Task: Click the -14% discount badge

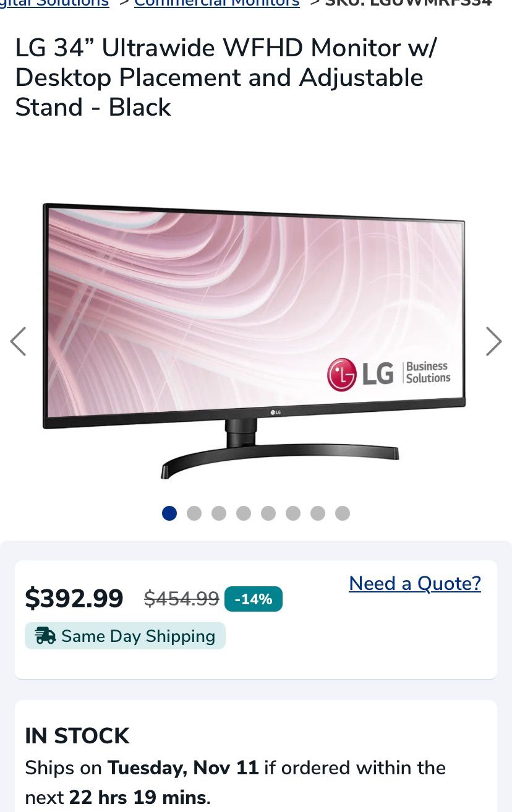Action: pos(254,599)
